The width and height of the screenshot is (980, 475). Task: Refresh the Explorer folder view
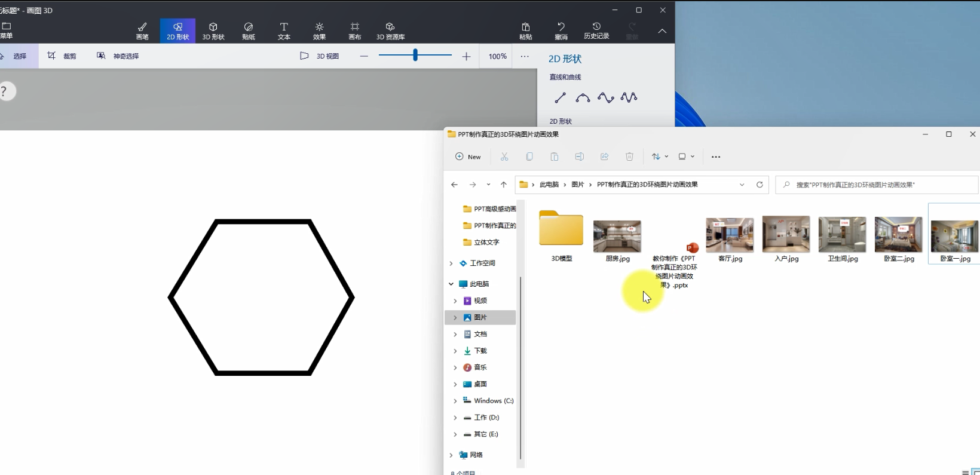tap(759, 185)
